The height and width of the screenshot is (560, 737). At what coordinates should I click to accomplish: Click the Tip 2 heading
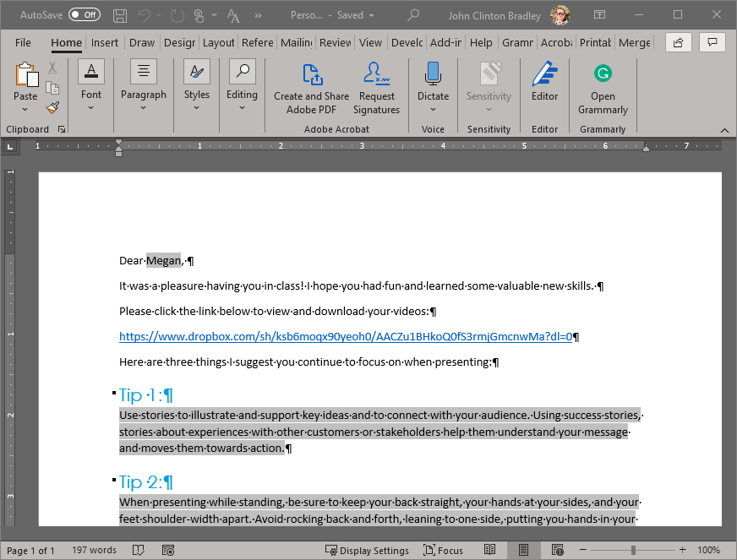[x=146, y=482]
